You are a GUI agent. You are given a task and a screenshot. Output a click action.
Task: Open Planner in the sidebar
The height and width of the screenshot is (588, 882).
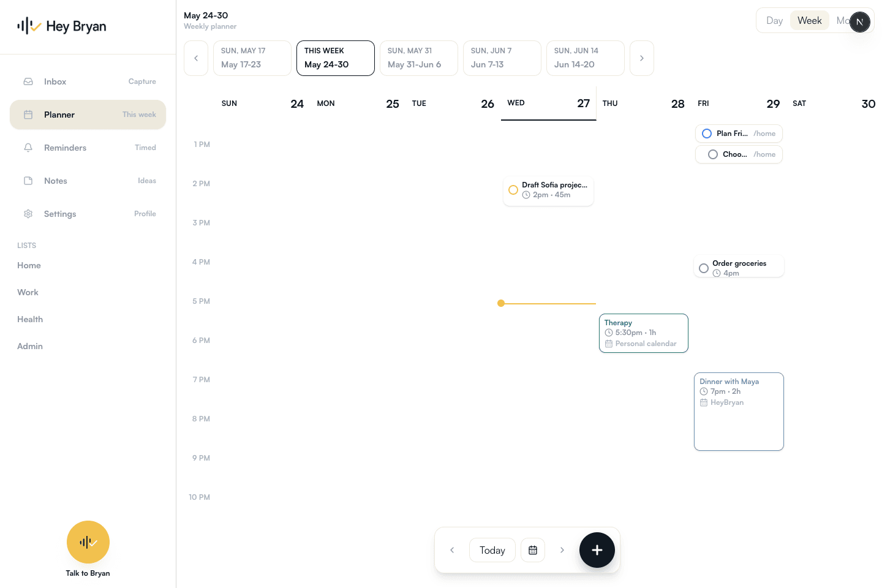click(88, 115)
